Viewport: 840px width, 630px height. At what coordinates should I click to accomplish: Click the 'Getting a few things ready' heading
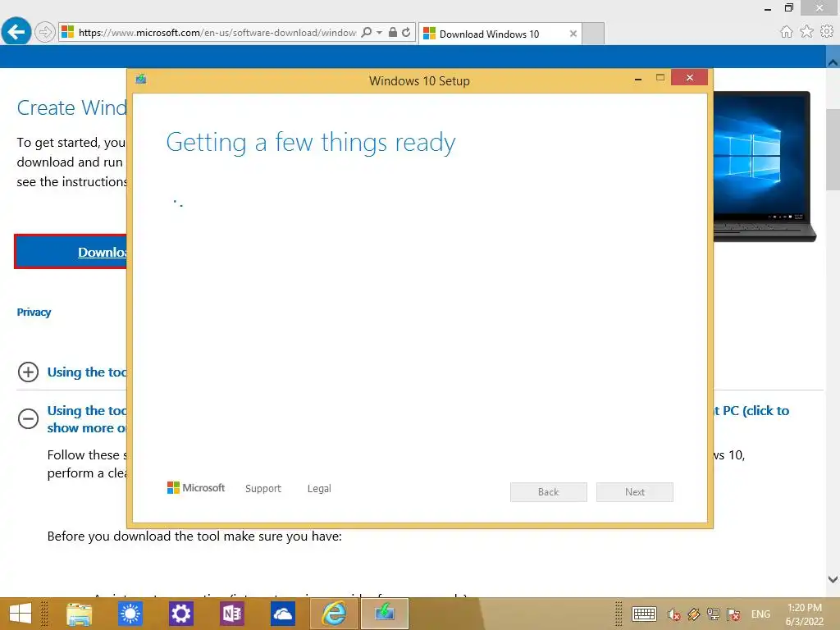(311, 143)
